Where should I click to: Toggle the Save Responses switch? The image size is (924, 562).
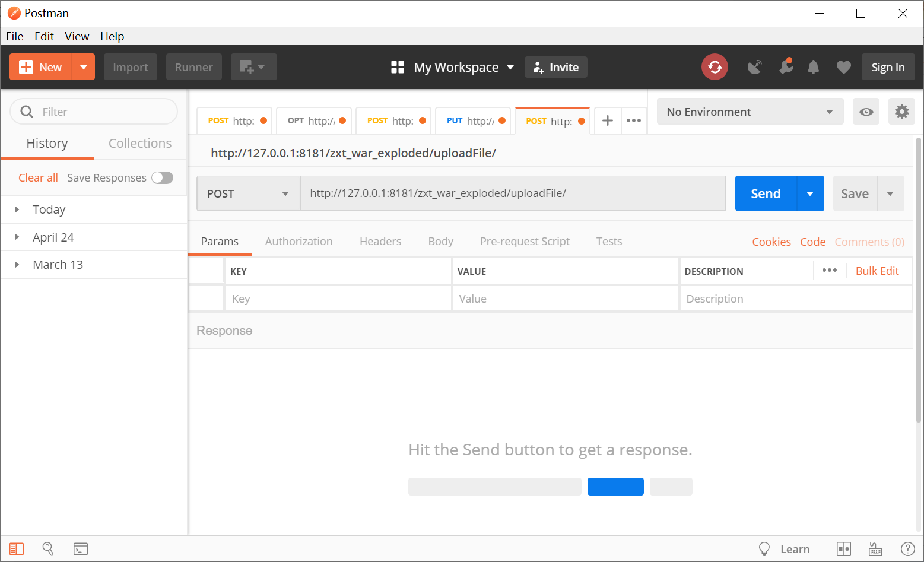[x=162, y=177]
